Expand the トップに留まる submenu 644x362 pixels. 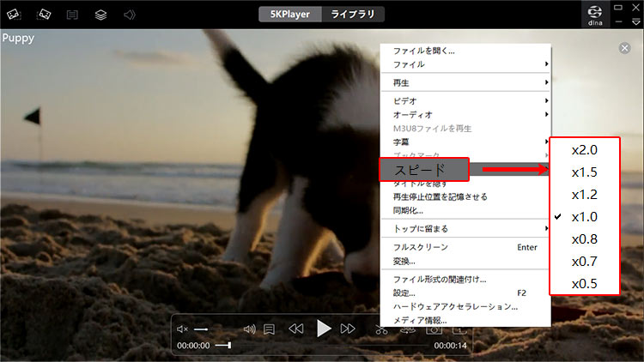[465, 229]
